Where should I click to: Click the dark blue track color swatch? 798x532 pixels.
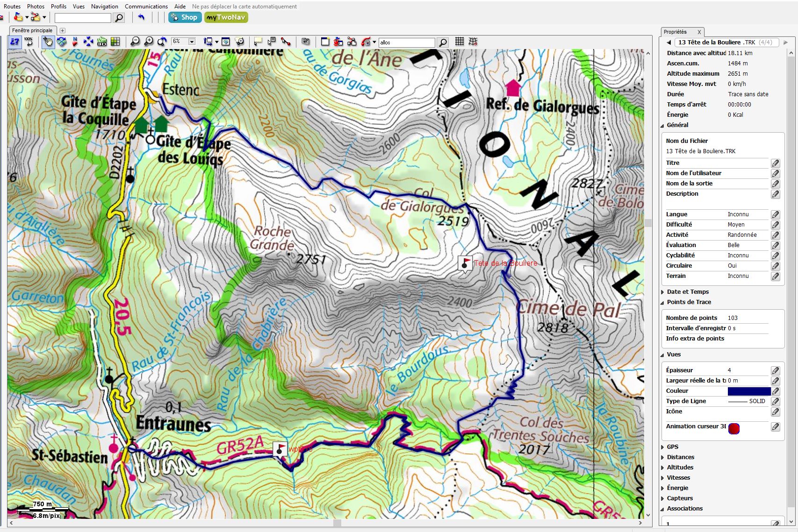[x=749, y=391]
